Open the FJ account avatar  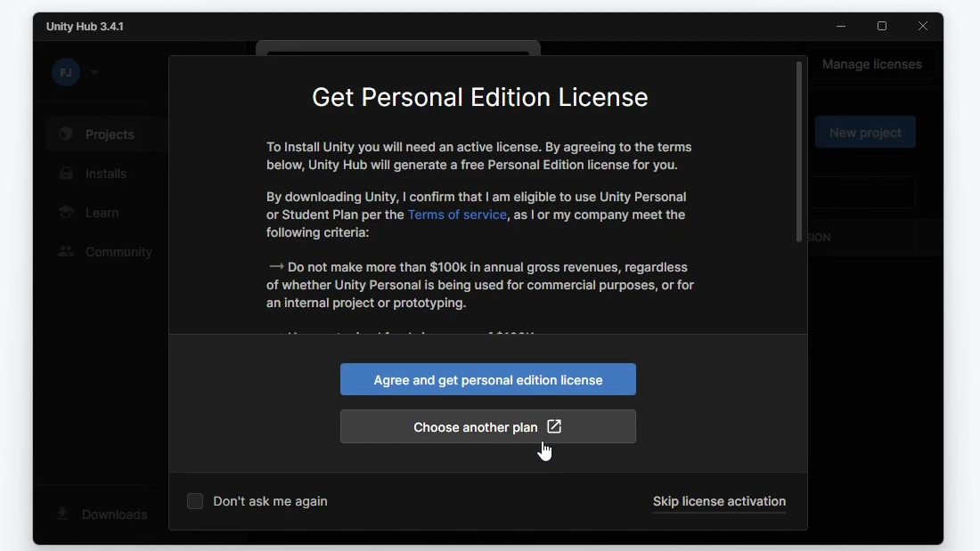[66, 72]
